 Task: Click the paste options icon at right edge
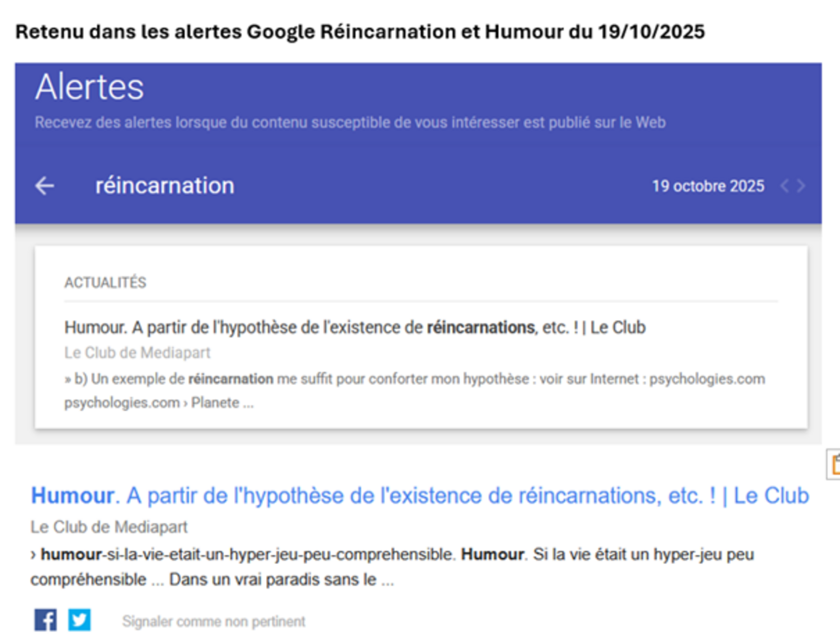(x=835, y=465)
